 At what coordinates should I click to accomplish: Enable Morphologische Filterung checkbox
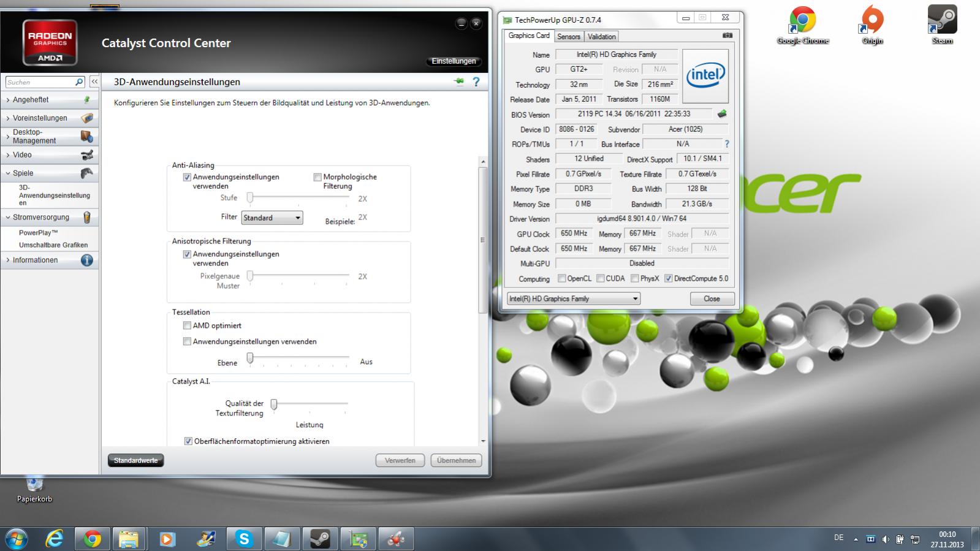point(317,177)
